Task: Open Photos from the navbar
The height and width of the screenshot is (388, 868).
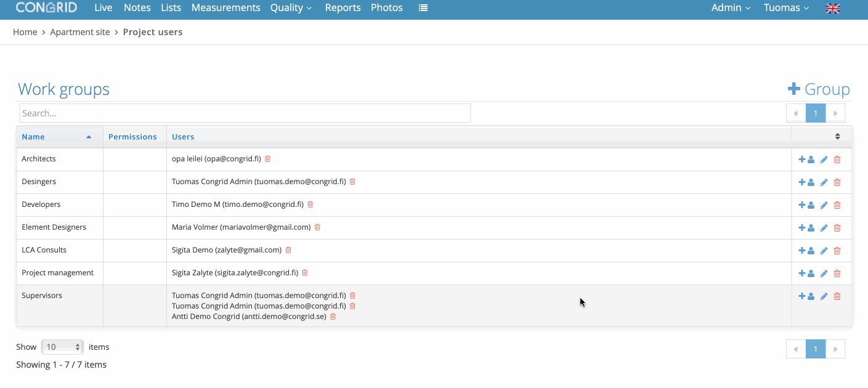Action: pyautogui.click(x=387, y=8)
